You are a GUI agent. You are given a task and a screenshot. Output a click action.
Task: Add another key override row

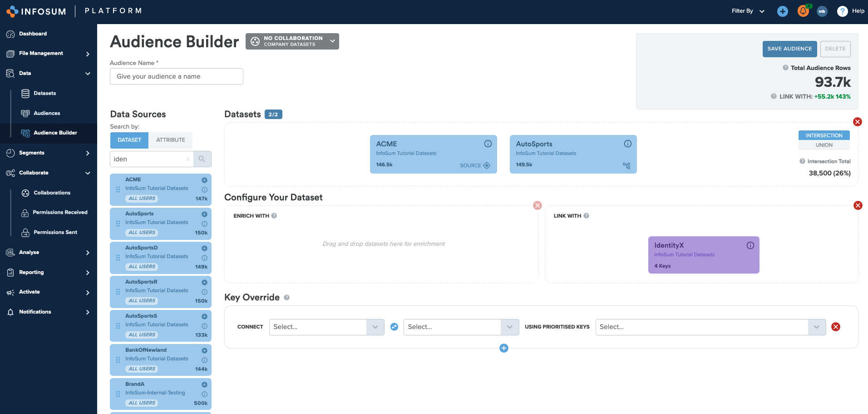click(504, 348)
